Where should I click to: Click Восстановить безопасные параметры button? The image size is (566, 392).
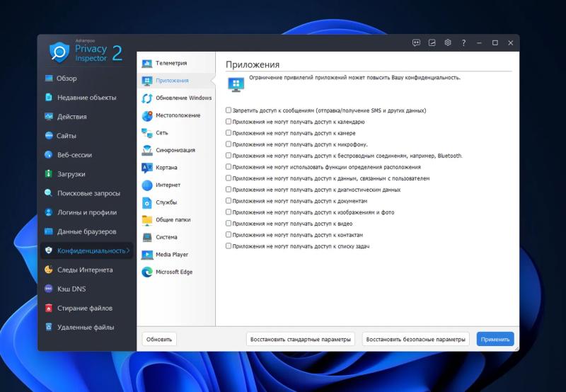(415, 340)
